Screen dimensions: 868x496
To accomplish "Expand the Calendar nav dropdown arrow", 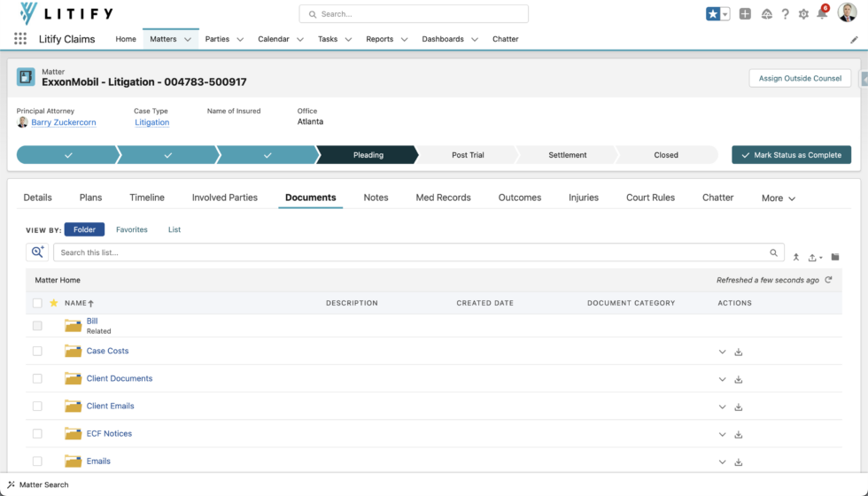I will [300, 39].
